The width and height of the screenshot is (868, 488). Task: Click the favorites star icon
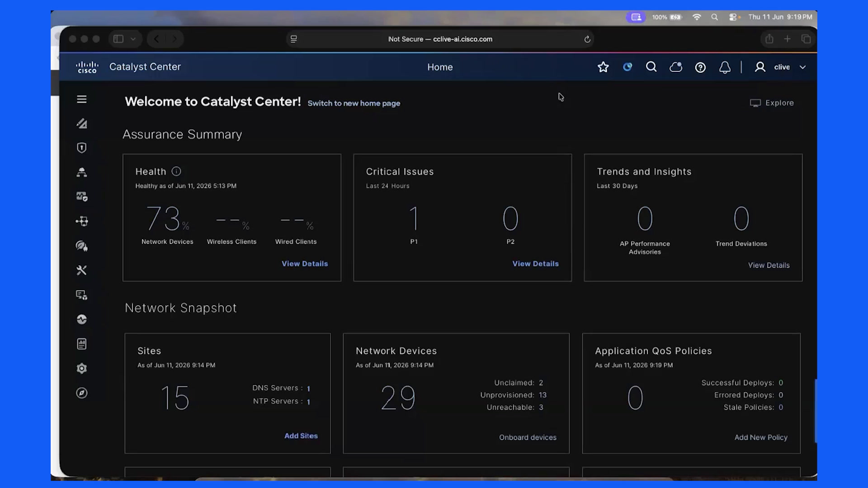click(x=603, y=67)
